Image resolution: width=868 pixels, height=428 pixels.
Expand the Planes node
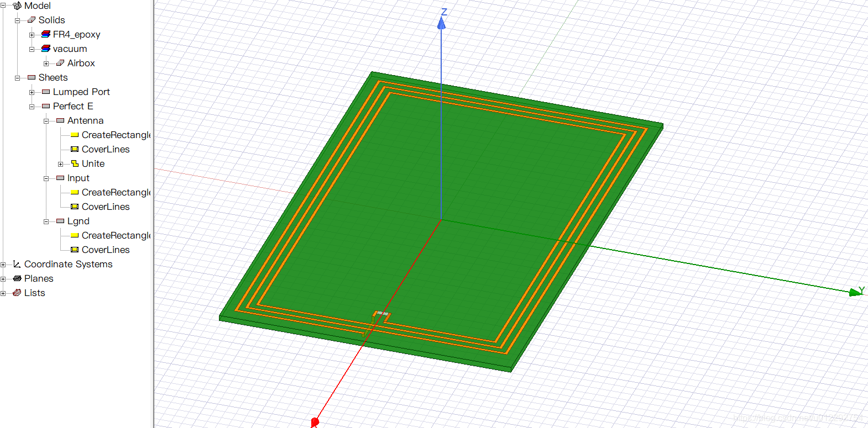[3, 279]
